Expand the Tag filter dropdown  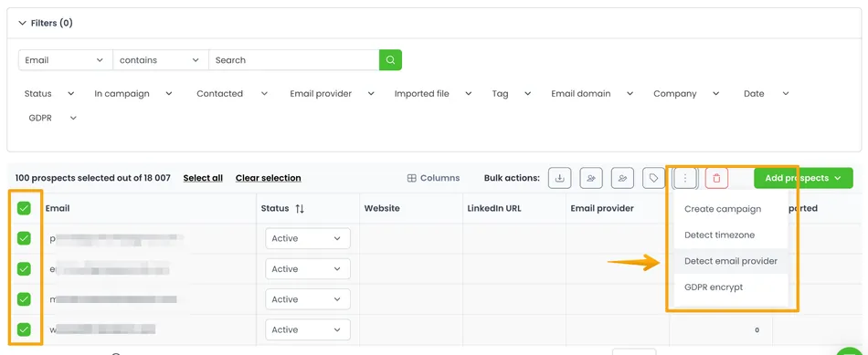click(512, 93)
